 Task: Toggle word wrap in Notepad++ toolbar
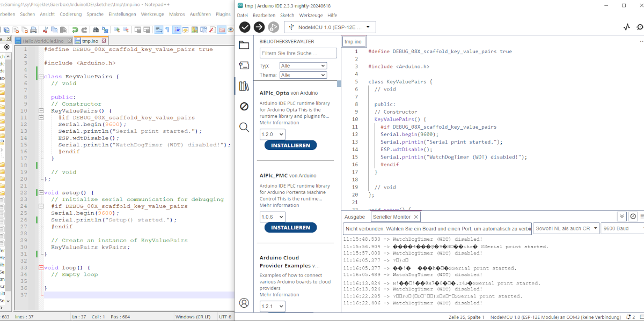coord(158,30)
